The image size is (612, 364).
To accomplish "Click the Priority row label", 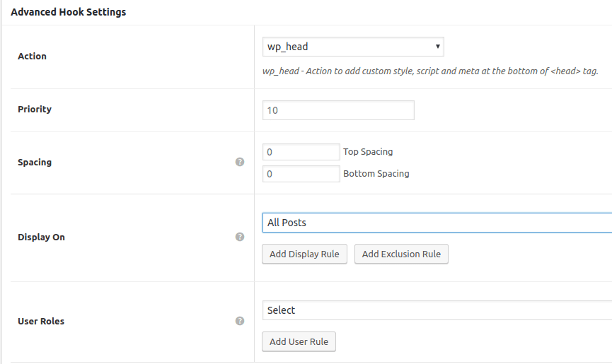I will pyautogui.click(x=35, y=109).
